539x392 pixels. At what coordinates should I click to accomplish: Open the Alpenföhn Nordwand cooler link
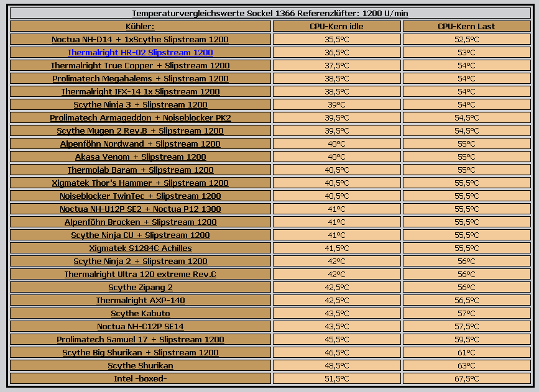click(140, 144)
